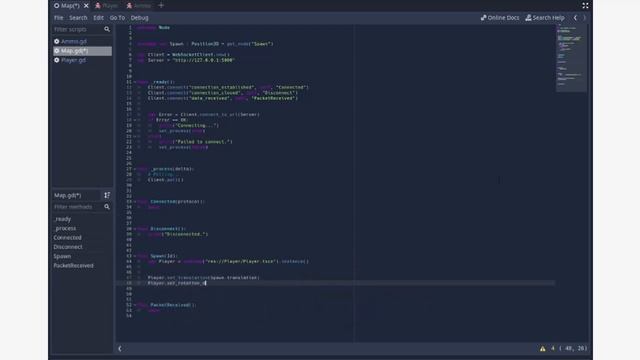Image resolution: width=640 pixels, height=360 pixels.
Task: Close the Map(*) scene tab
Action: pyautogui.click(x=86, y=6)
